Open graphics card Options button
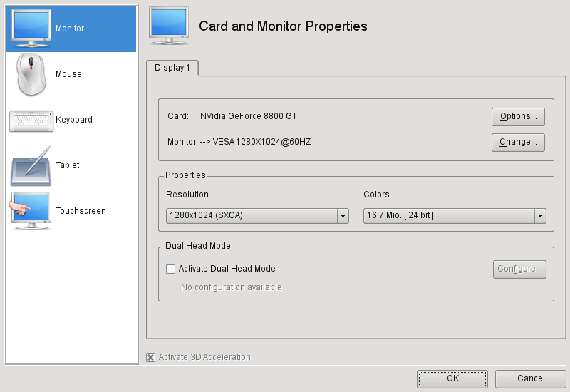This screenshot has width=570, height=392. pos(518,116)
